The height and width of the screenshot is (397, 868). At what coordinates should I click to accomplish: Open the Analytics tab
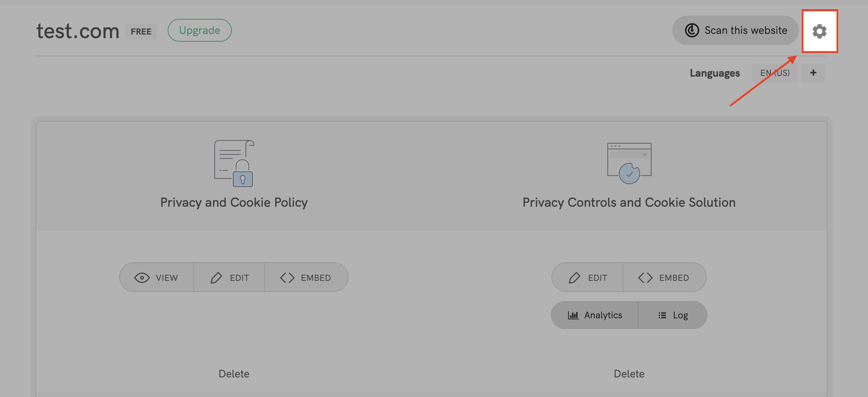coord(595,315)
